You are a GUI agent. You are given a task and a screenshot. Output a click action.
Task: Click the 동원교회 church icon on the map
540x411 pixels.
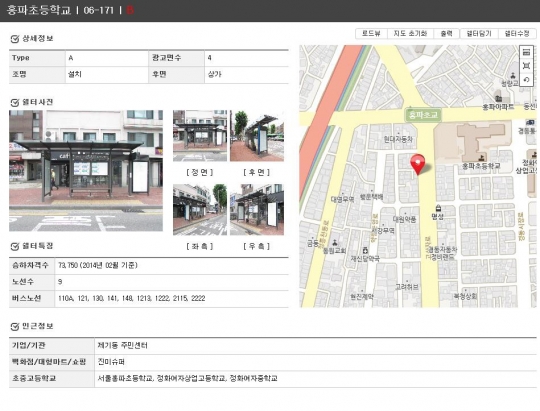point(334,243)
